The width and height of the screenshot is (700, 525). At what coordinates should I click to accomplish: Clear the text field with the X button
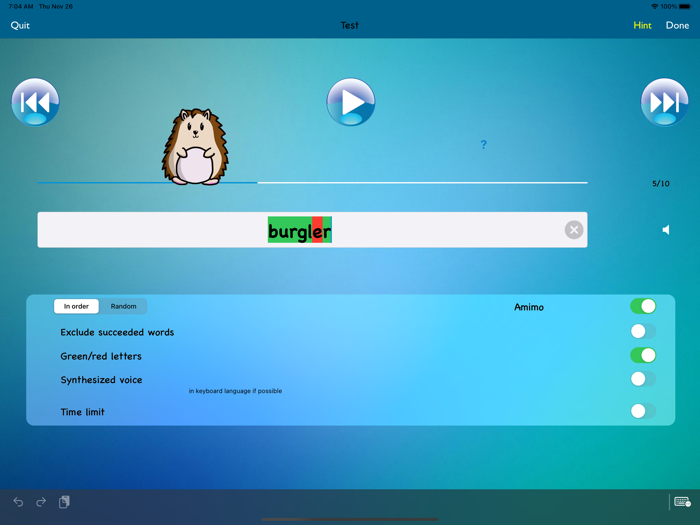574,230
